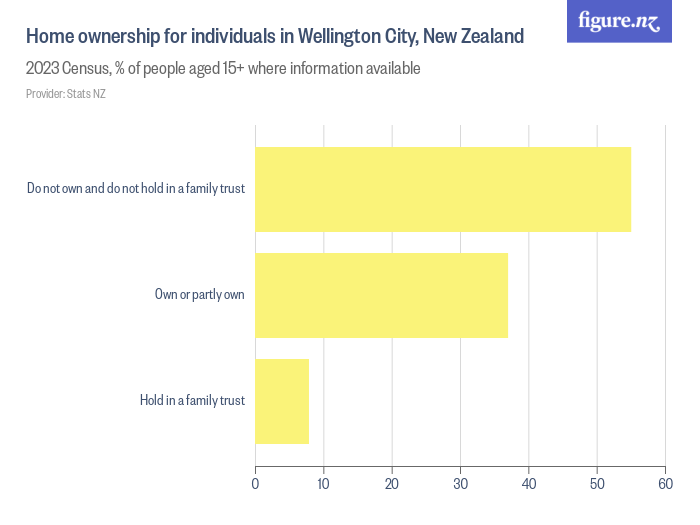Click the figure.nz logo

619,21
